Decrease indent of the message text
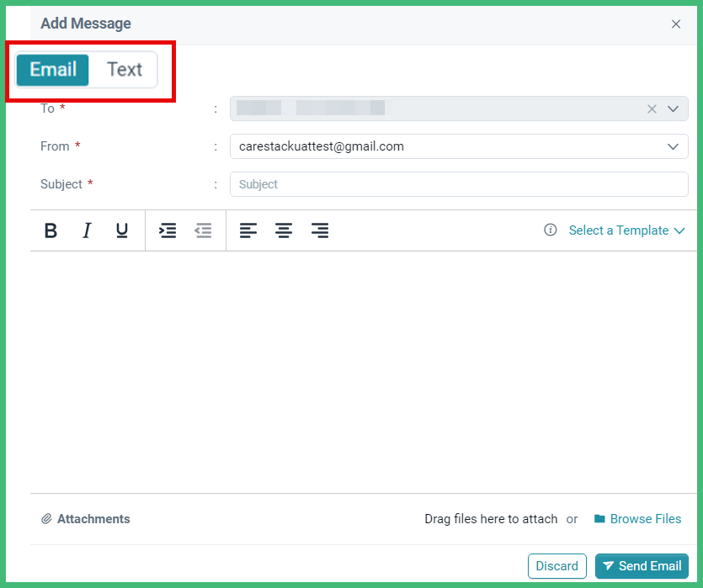 pyautogui.click(x=203, y=230)
